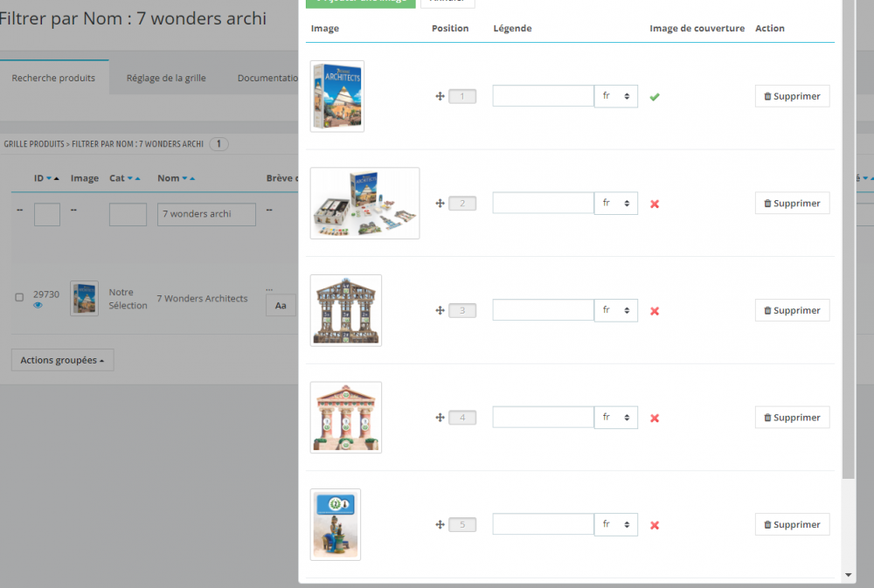Click the pink column temple thumbnail

click(x=345, y=418)
